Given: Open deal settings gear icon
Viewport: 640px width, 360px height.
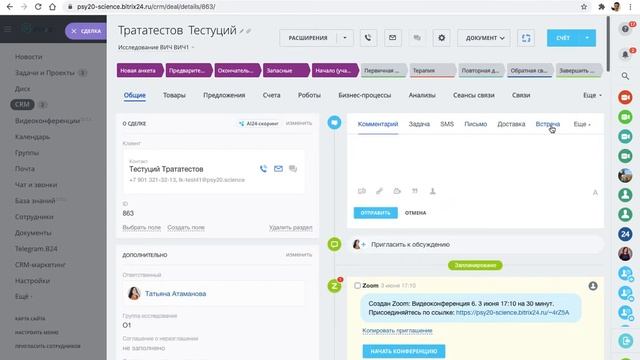Looking at the screenshot, I should [x=441, y=38].
